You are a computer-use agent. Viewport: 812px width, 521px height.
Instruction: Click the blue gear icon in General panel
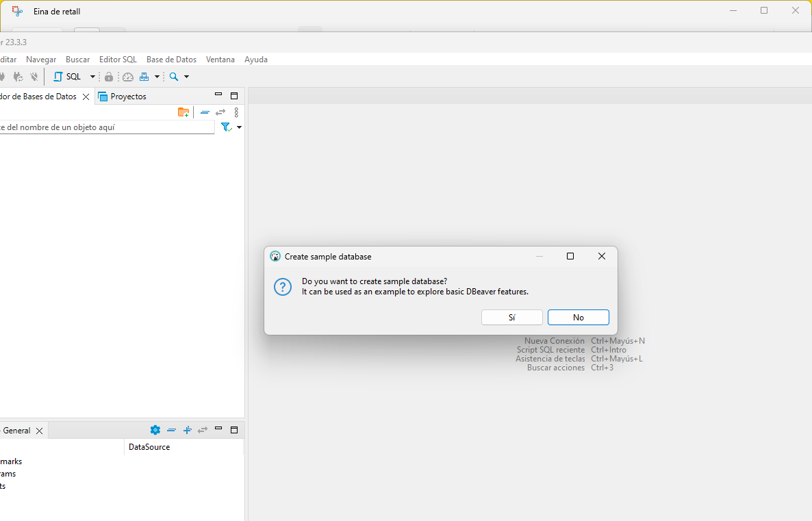click(x=155, y=430)
